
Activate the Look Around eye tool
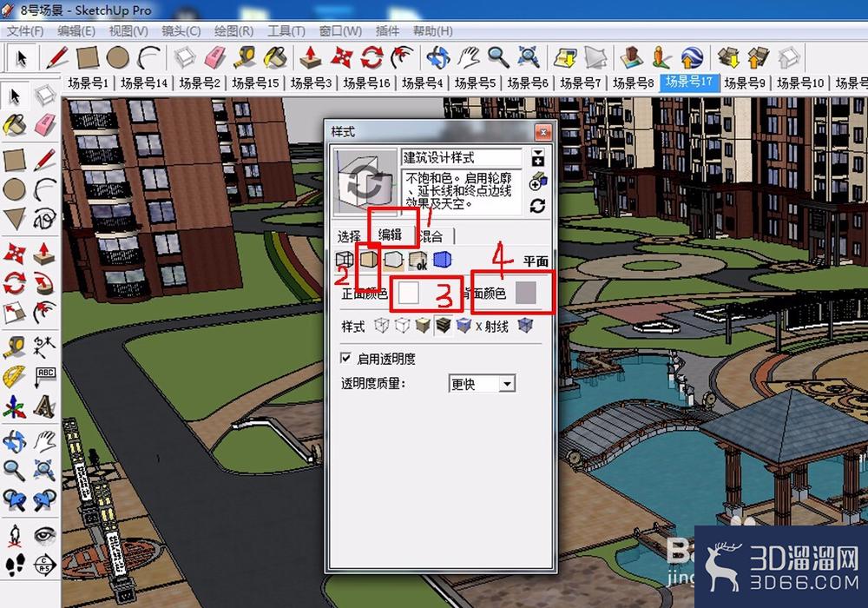(x=45, y=535)
